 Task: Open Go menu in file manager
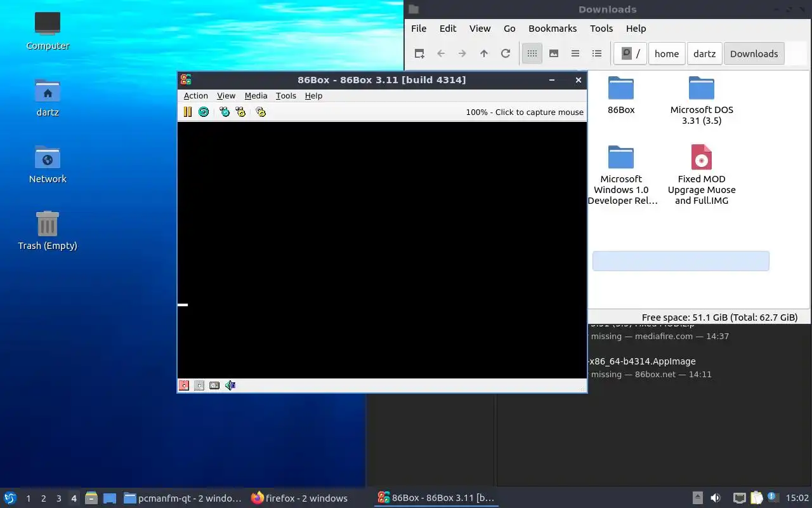(509, 29)
